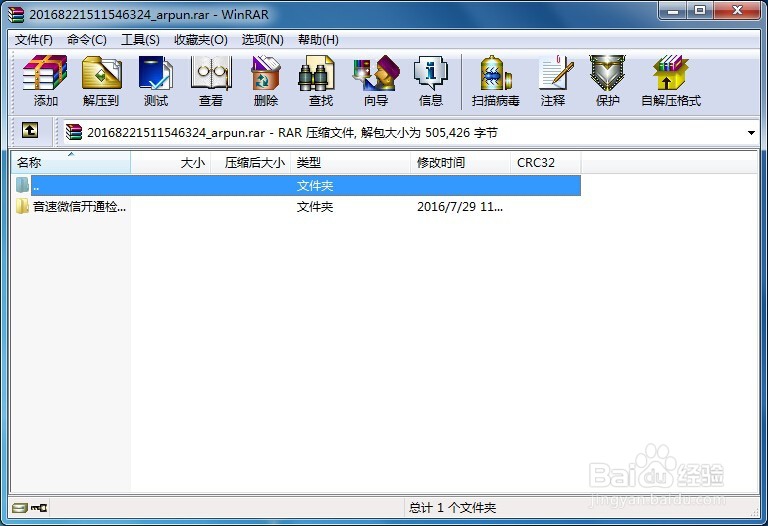Sort by the 压缩后大小 column header
The height and width of the screenshot is (526, 768).
tap(251, 163)
